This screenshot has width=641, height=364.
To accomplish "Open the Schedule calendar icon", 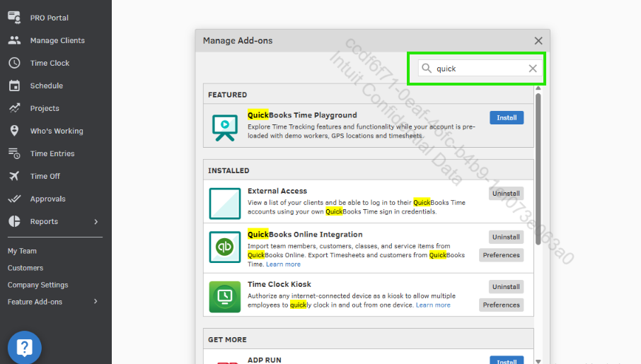I will [14, 86].
